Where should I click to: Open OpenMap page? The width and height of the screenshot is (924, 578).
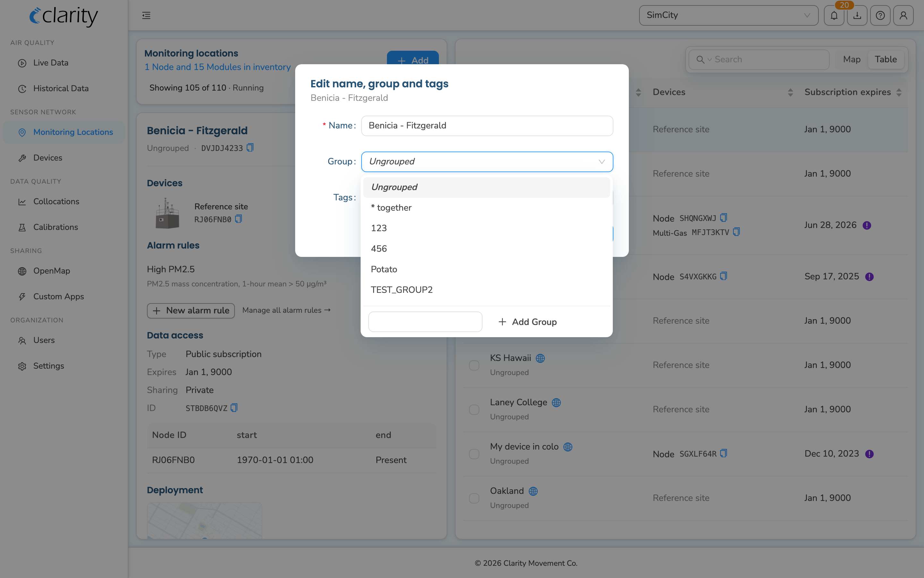64,271
